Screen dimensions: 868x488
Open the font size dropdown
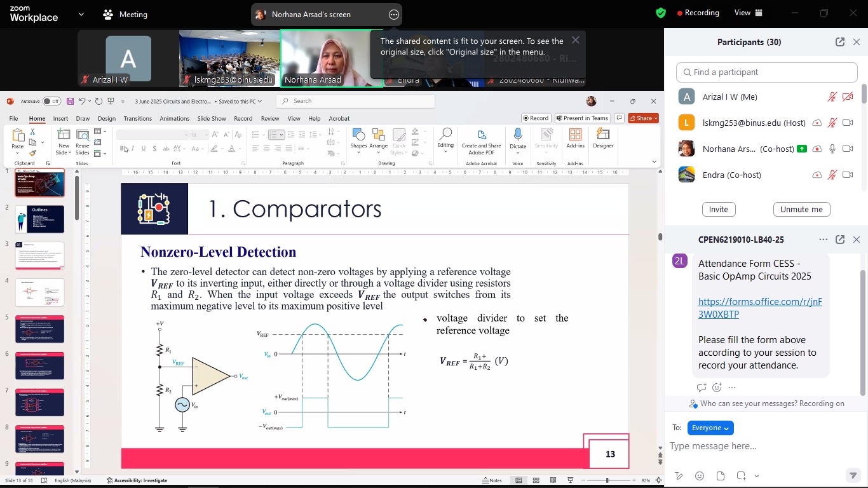point(206,135)
